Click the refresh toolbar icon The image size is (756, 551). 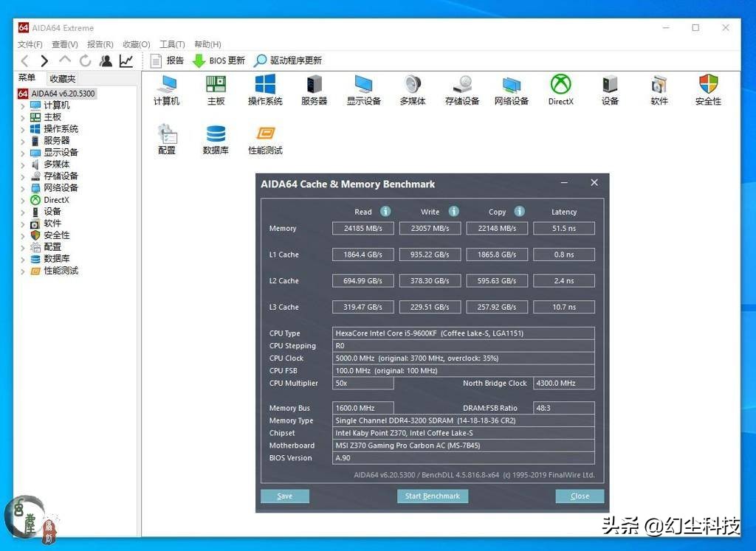pos(86,60)
